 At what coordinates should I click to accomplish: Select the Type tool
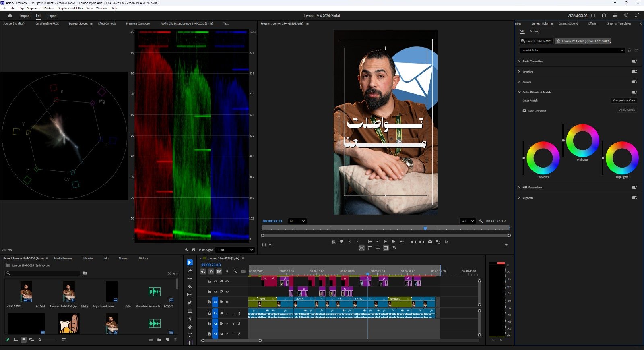[190, 335]
